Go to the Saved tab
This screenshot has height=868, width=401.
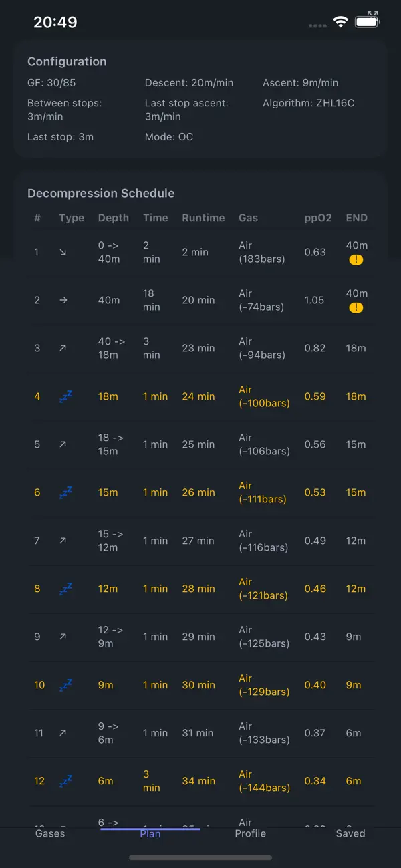point(350,833)
